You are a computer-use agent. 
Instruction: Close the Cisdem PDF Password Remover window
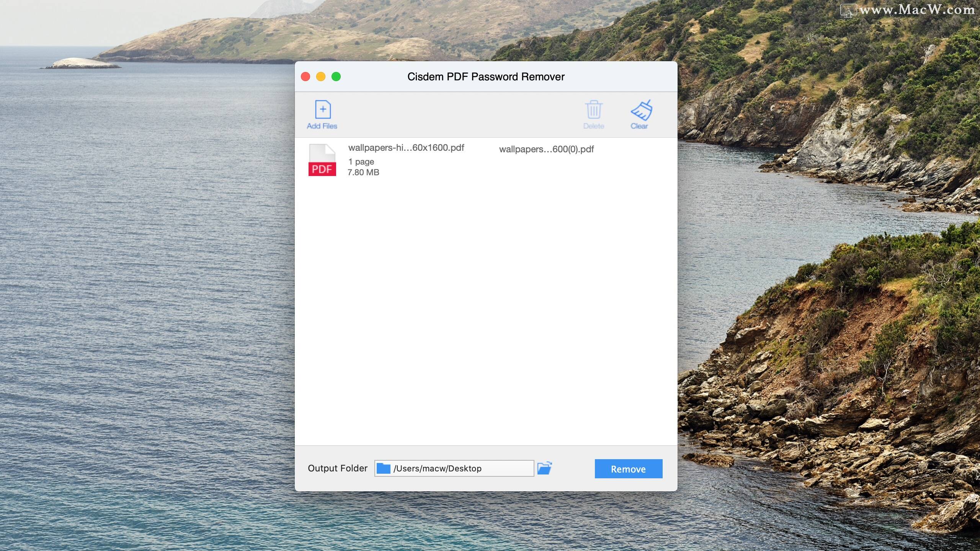[305, 77]
